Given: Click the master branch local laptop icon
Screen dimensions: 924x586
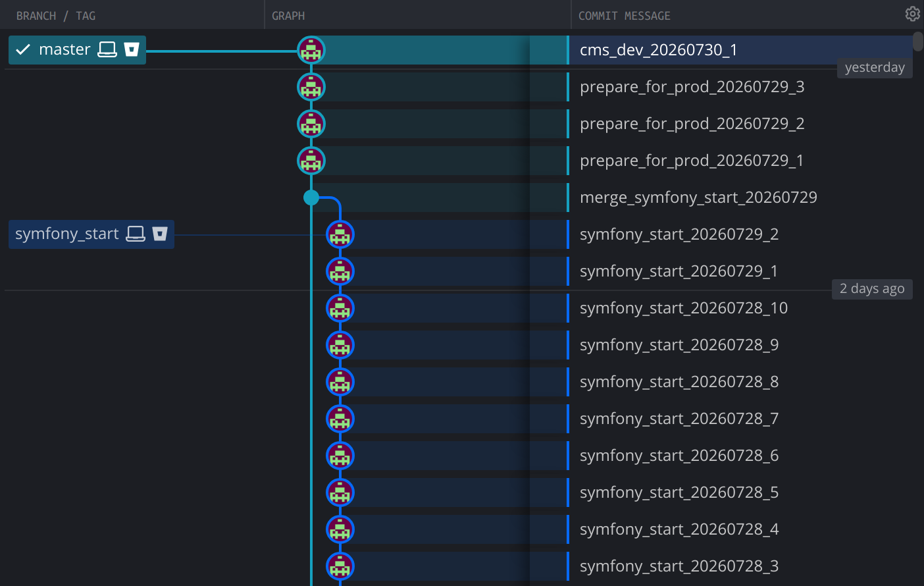Looking at the screenshot, I should (107, 49).
